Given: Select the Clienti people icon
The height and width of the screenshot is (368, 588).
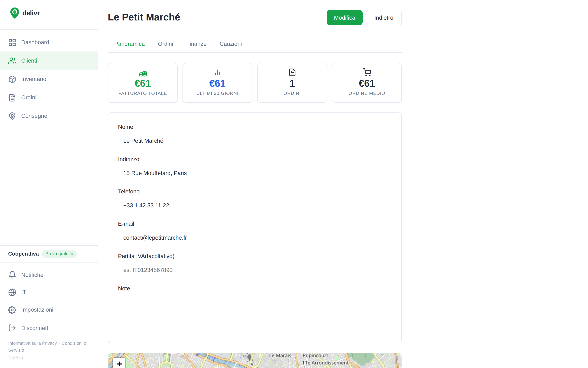Looking at the screenshot, I should pos(12,61).
